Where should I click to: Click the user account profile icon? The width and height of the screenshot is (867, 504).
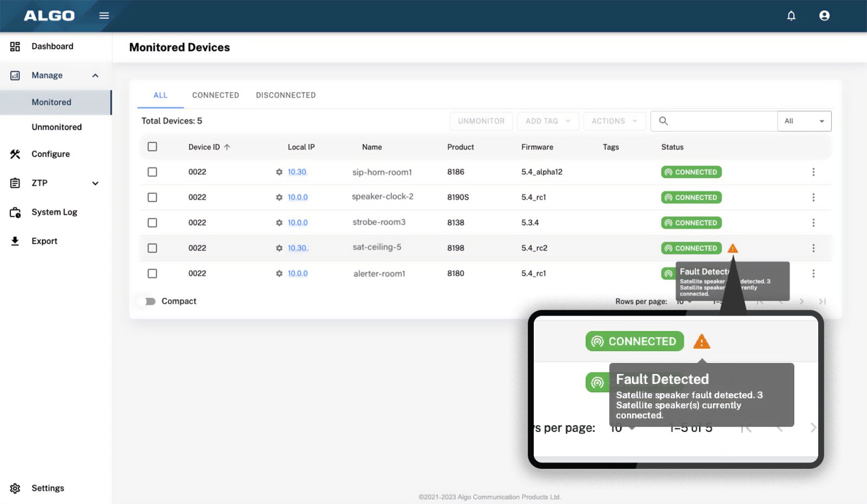tap(824, 16)
